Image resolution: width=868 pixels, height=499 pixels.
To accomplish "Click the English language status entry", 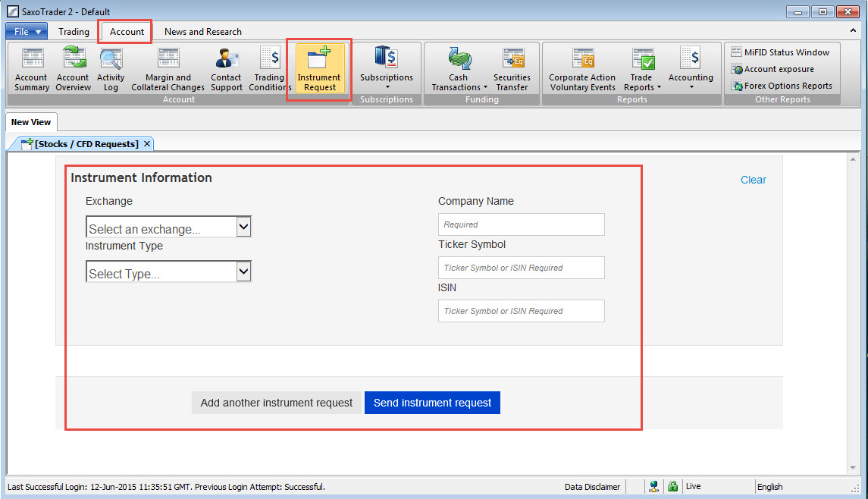I will click(x=769, y=487).
